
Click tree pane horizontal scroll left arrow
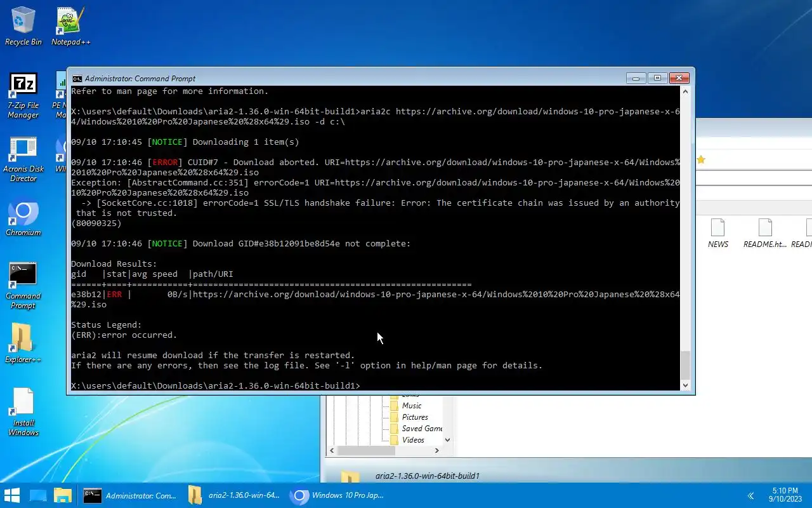coord(331,450)
